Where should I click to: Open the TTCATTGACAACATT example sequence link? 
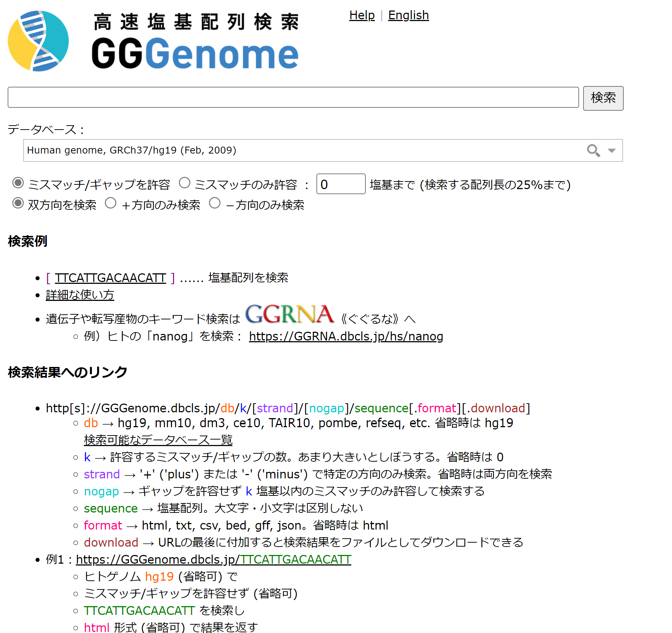point(110,278)
